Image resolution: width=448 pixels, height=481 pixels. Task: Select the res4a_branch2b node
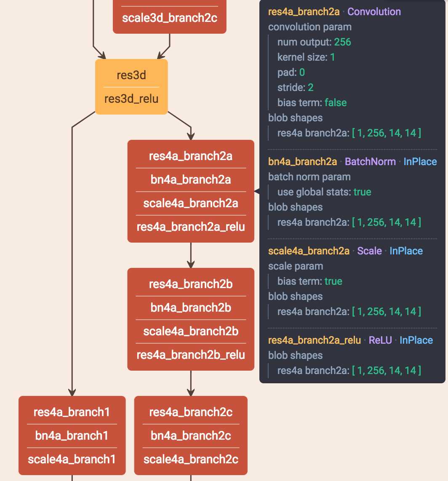(x=191, y=284)
